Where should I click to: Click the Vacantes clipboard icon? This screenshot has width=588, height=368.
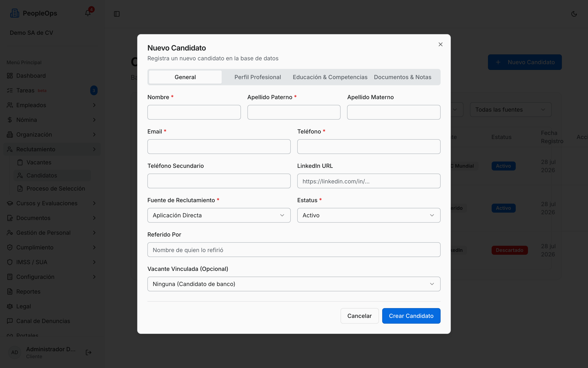point(20,162)
